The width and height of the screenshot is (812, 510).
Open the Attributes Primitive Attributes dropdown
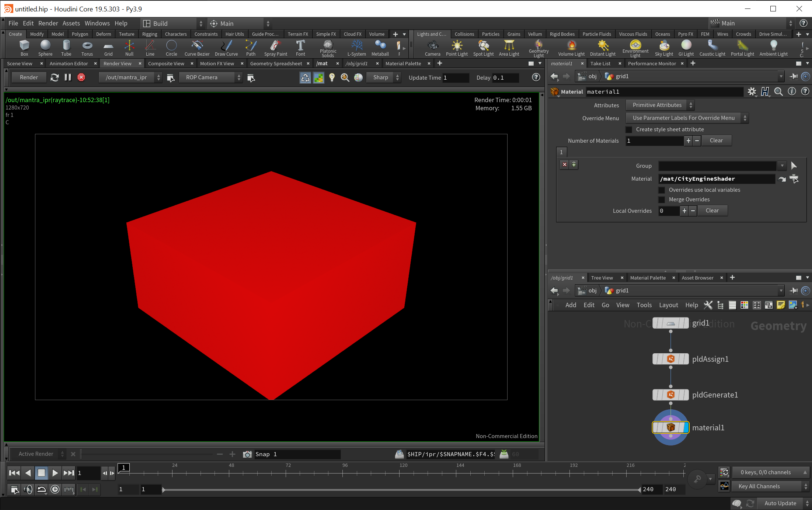660,105
